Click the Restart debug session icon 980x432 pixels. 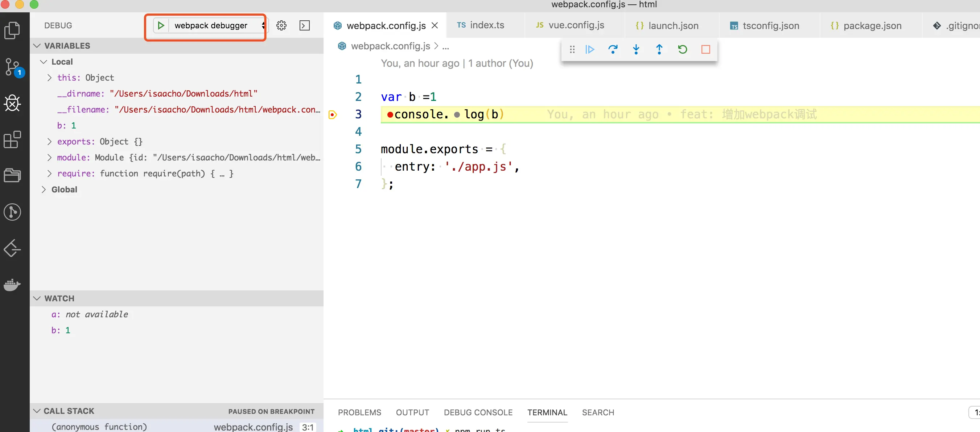pyautogui.click(x=683, y=49)
